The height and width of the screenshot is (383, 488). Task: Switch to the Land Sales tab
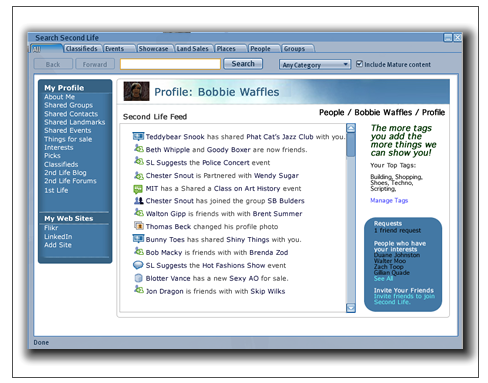point(193,49)
